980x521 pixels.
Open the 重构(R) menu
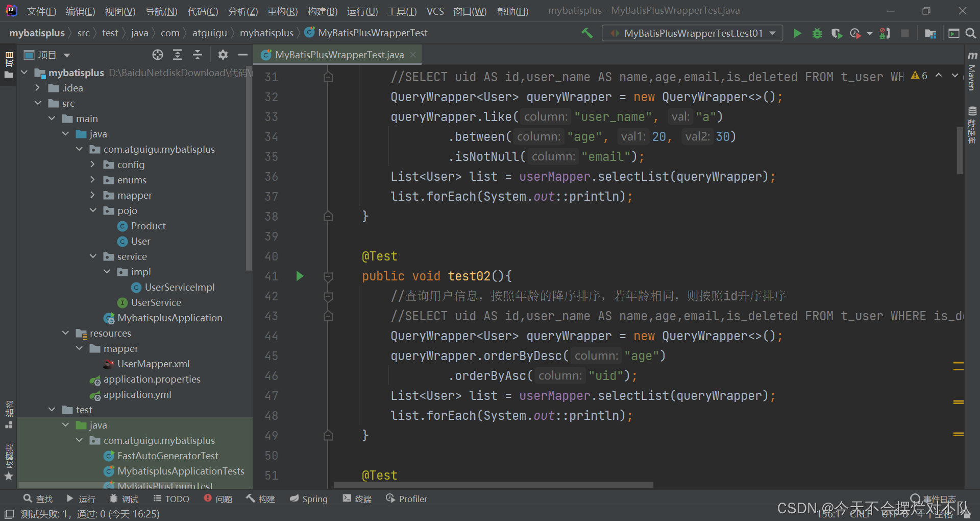pyautogui.click(x=282, y=11)
